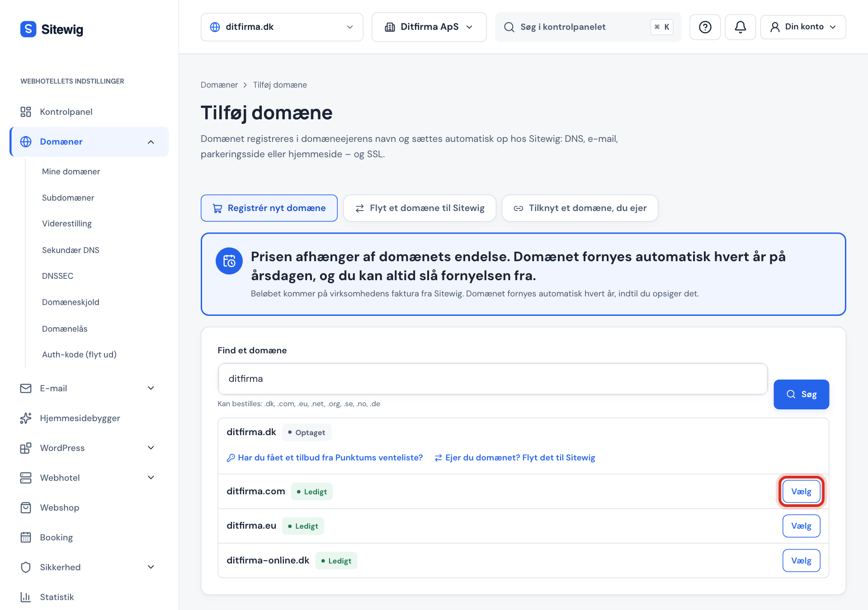Click the Statistik bar chart icon
868x610 pixels.
pyautogui.click(x=26, y=597)
